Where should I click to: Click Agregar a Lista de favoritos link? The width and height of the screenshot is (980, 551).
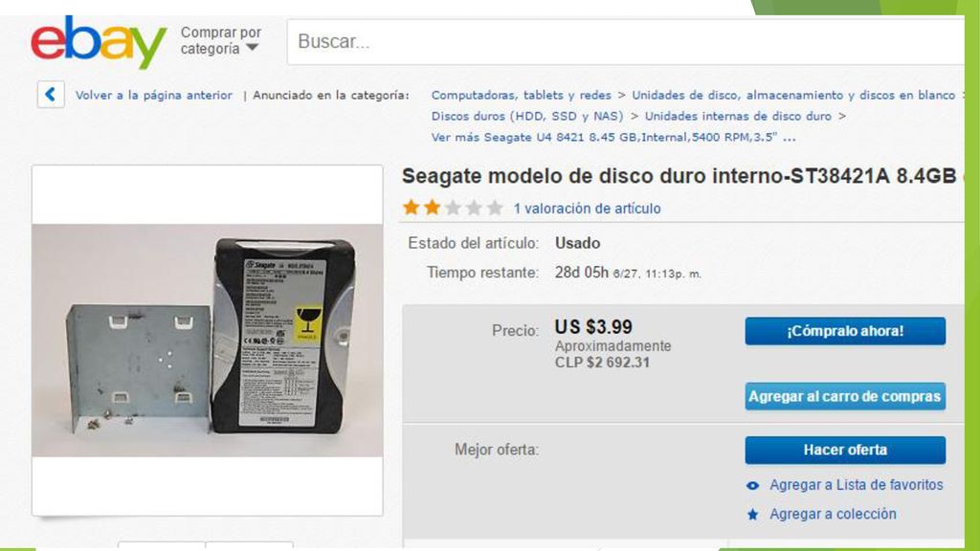coord(857,485)
